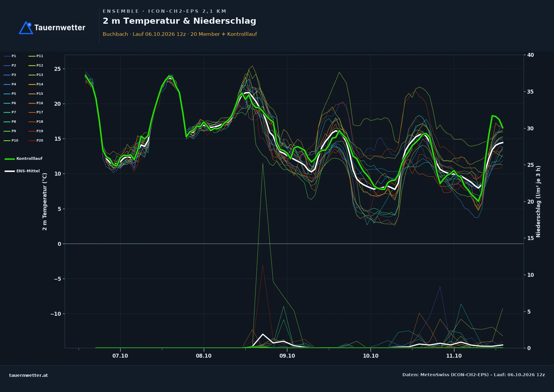Select the P8 legend label
The image size is (554, 392).
[x=14, y=122]
